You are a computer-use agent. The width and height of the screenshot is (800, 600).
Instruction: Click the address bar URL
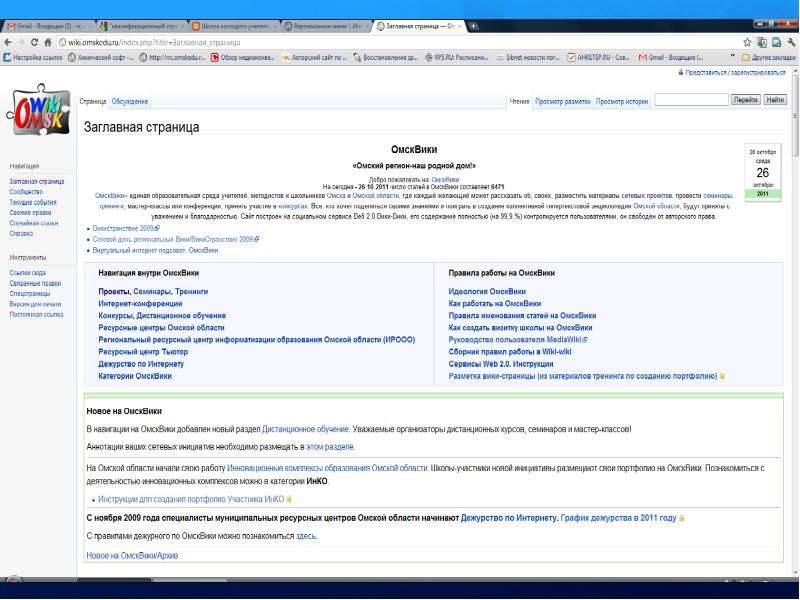pos(155,42)
